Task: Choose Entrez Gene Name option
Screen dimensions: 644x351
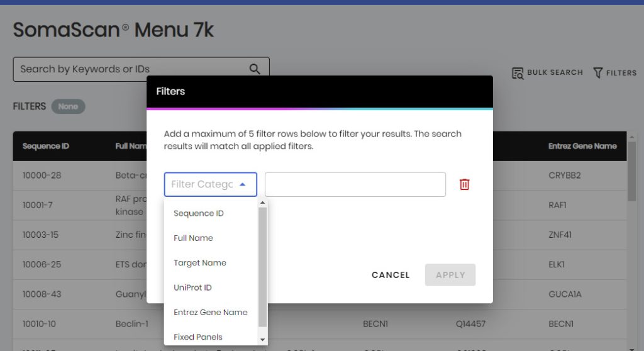Action: (x=211, y=312)
